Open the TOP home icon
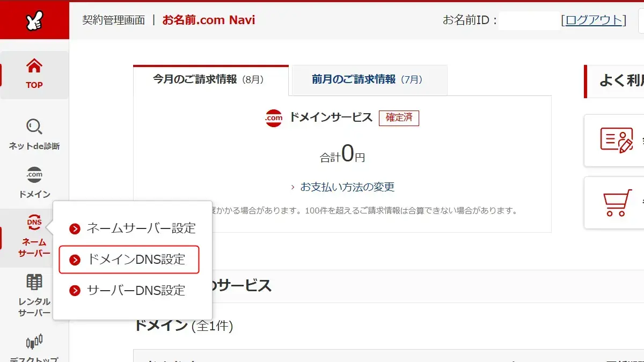This screenshot has width=644, height=362. point(34,67)
